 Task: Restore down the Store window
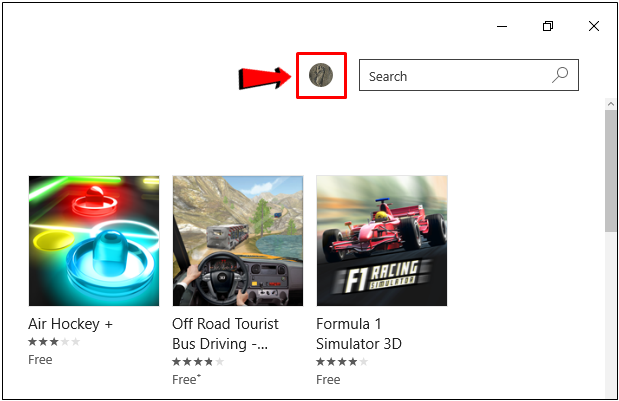click(x=548, y=26)
